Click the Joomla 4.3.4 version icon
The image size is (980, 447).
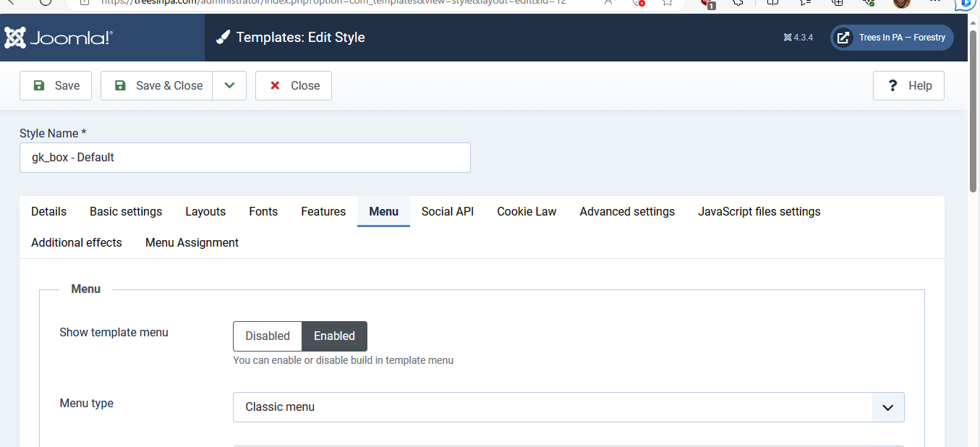tap(788, 38)
